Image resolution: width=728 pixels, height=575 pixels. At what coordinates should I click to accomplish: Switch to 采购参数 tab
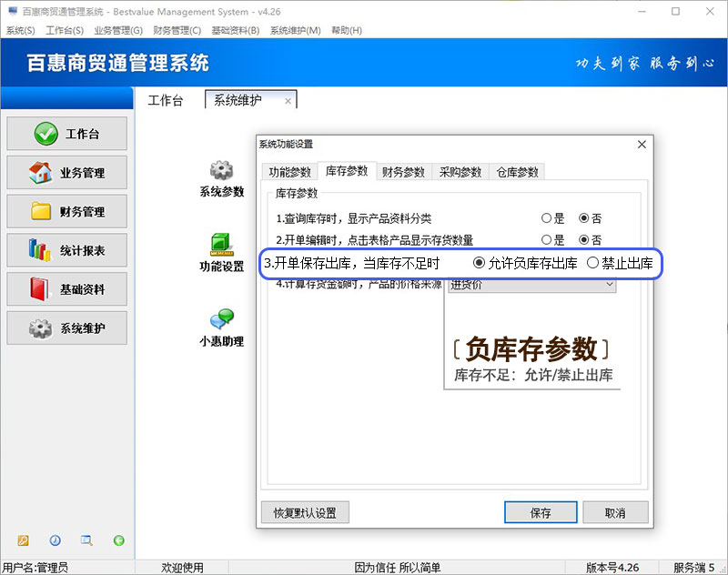click(460, 172)
